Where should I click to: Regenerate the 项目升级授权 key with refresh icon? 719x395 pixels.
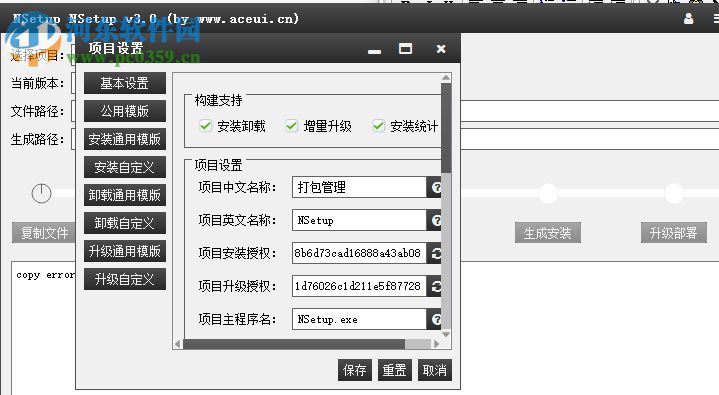tap(435, 286)
